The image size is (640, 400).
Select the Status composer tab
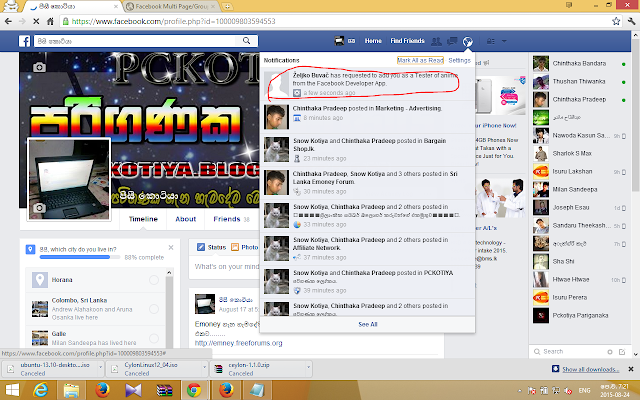(211, 247)
